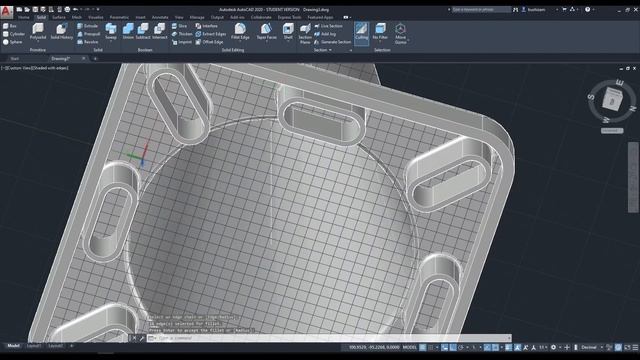Click Generate Section
Screen dimensions: 640x360
[332, 42]
